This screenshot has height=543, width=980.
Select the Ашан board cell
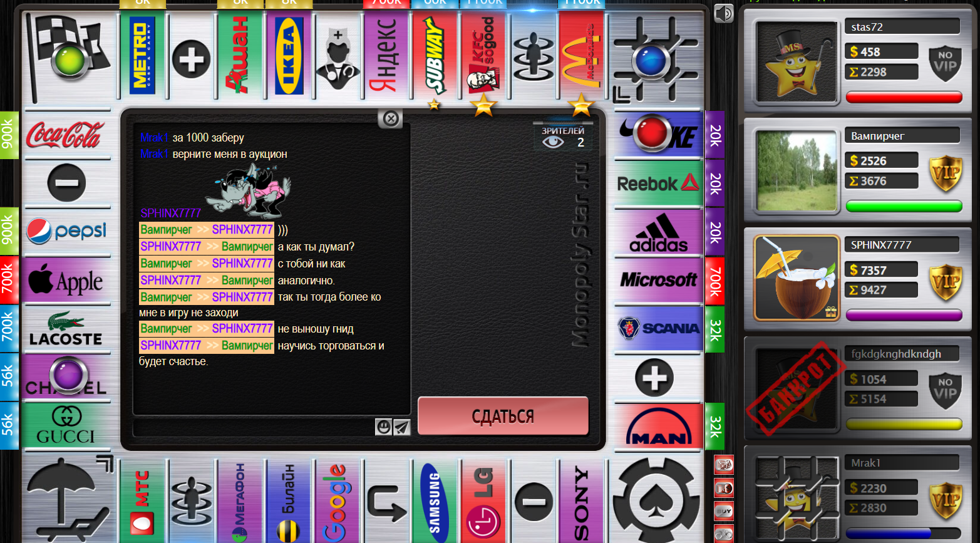pos(240,55)
